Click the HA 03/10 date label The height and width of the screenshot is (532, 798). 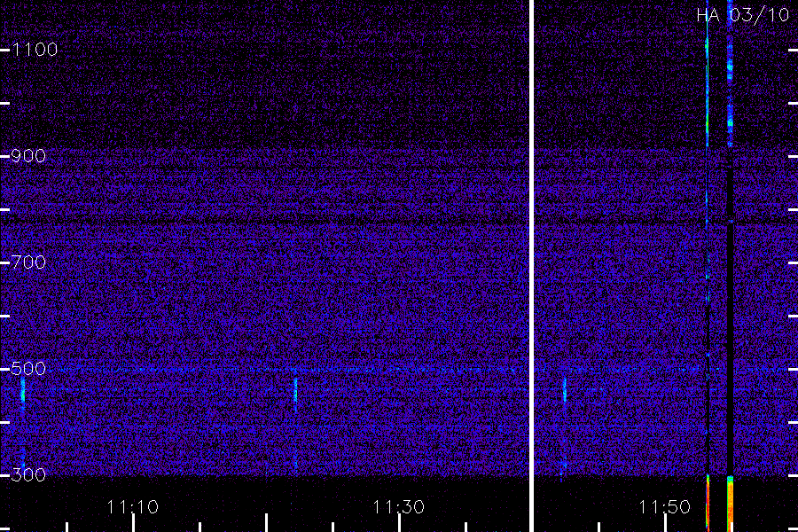(742, 15)
